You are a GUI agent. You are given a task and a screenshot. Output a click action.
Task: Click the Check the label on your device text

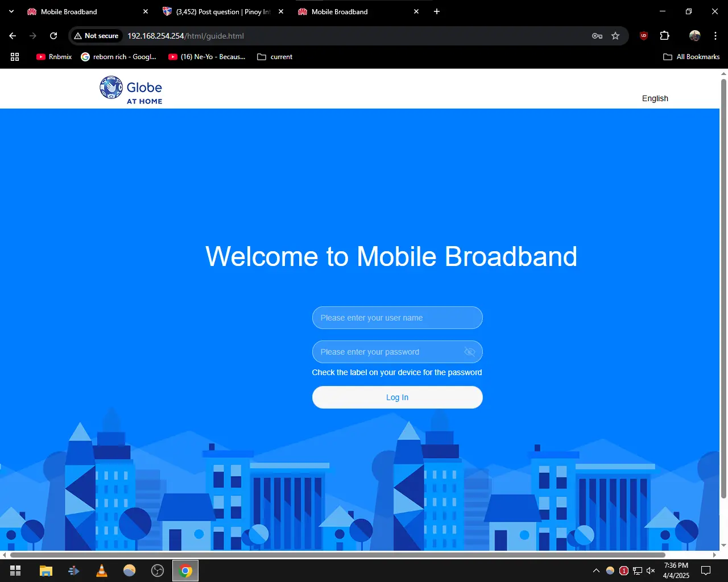(x=397, y=372)
